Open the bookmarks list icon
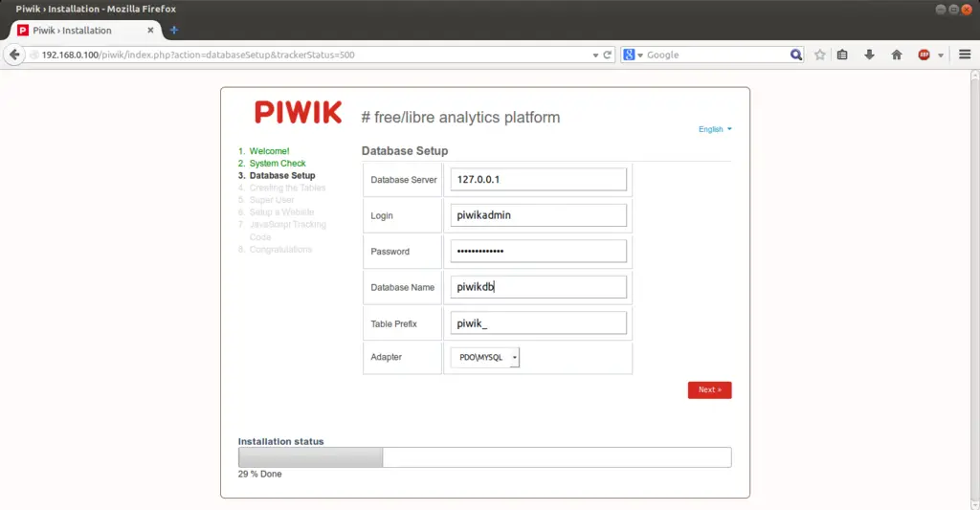Image resolution: width=980 pixels, height=510 pixels. tap(842, 55)
